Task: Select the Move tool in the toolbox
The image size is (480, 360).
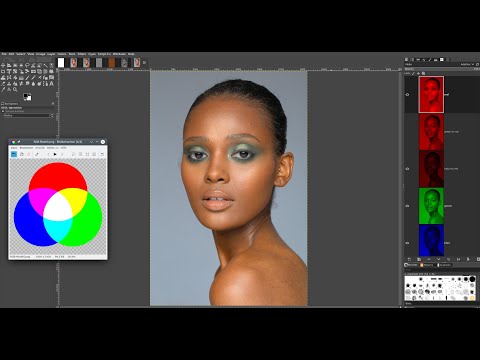Action: tap(3, 66)
